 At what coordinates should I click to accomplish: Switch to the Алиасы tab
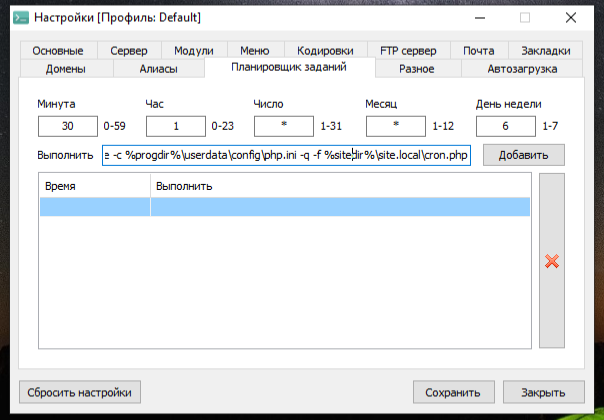coord(158,69)
